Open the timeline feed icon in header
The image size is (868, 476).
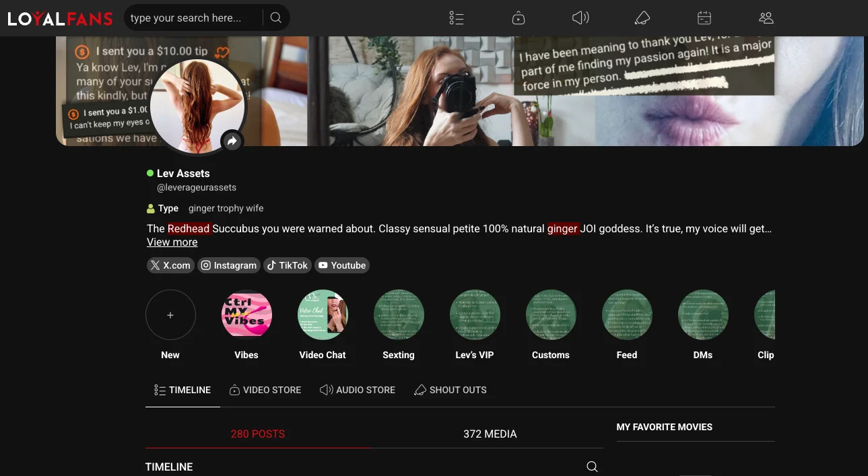tap(457, 18)
